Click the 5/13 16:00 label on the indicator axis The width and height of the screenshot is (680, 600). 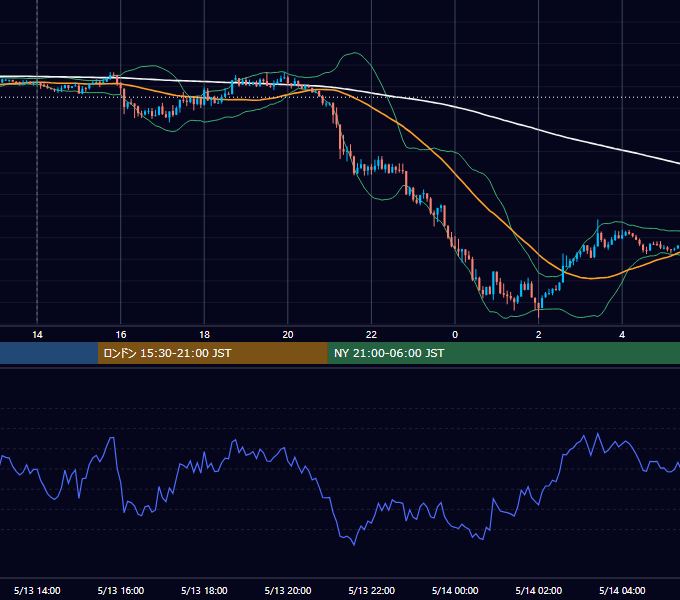click(121, 590)
